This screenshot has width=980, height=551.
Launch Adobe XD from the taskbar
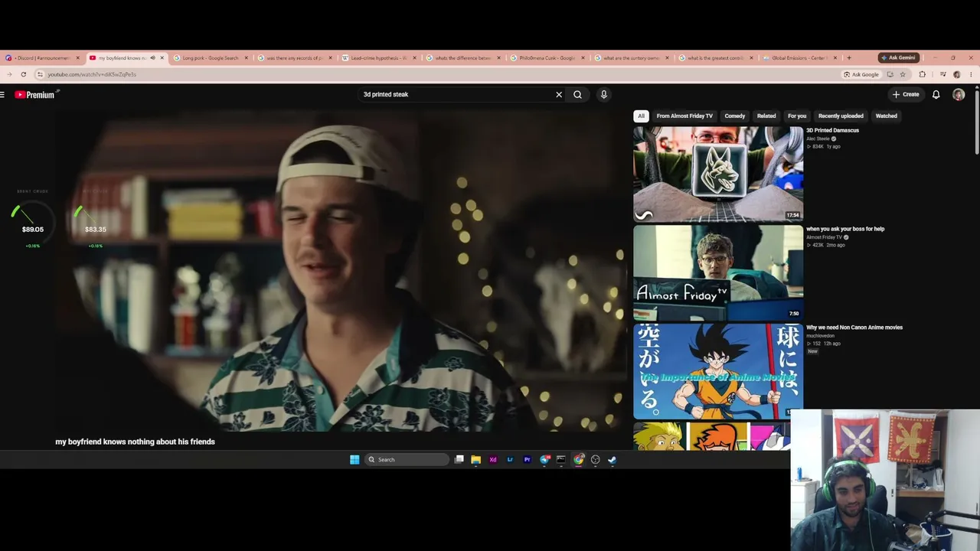(493, 460)
